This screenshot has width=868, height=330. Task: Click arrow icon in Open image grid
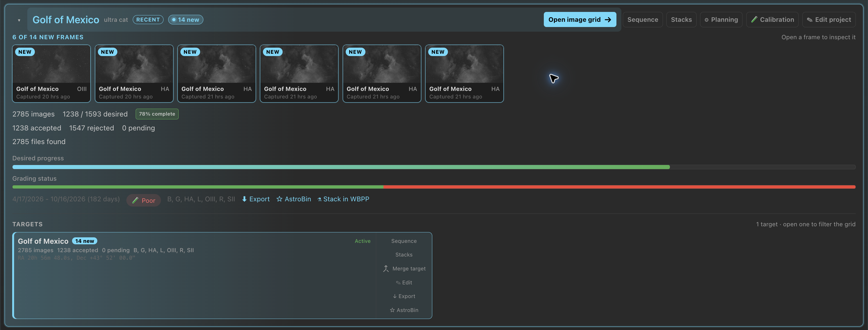coord(608,19)
